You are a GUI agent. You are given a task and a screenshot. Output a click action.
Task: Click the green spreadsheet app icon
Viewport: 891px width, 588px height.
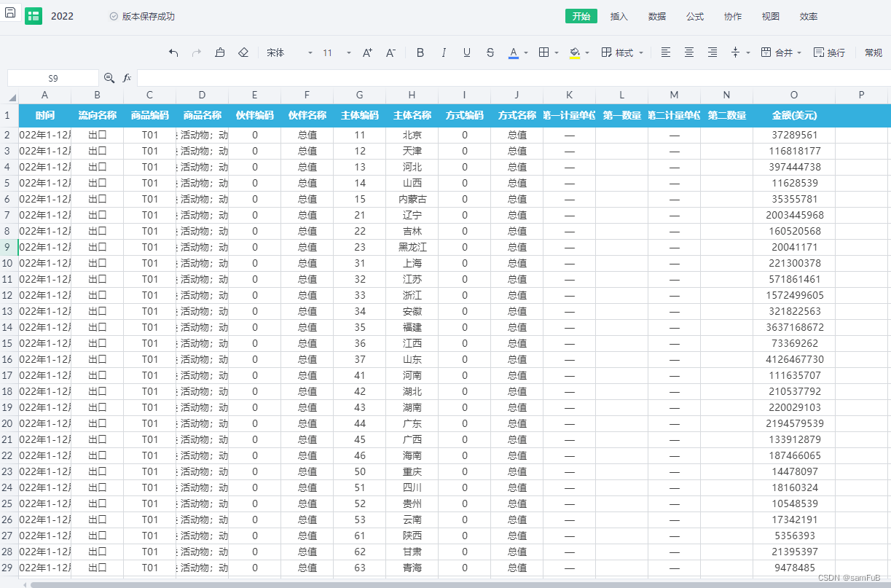tap(34, 16)
